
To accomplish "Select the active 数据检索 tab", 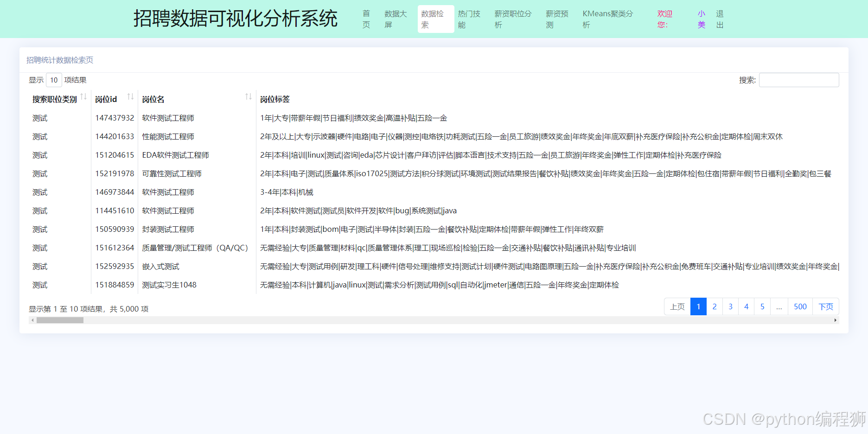I will (x=434, y=19).
